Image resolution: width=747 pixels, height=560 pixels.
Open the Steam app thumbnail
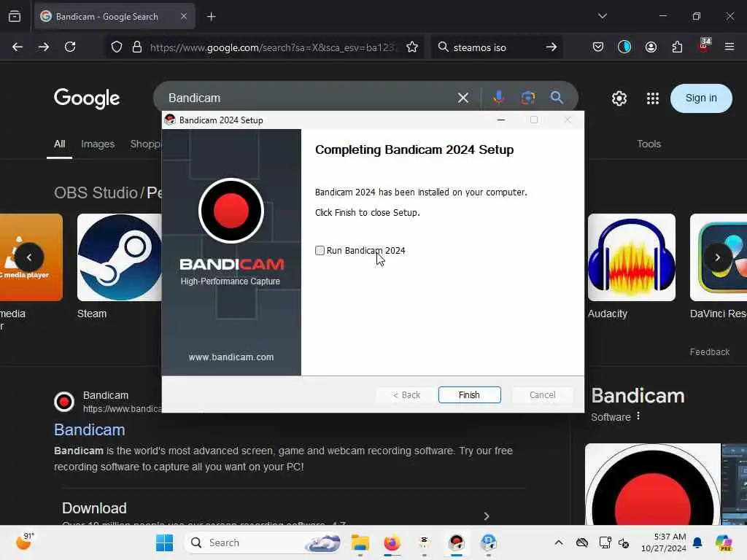(x=120, y=257)
